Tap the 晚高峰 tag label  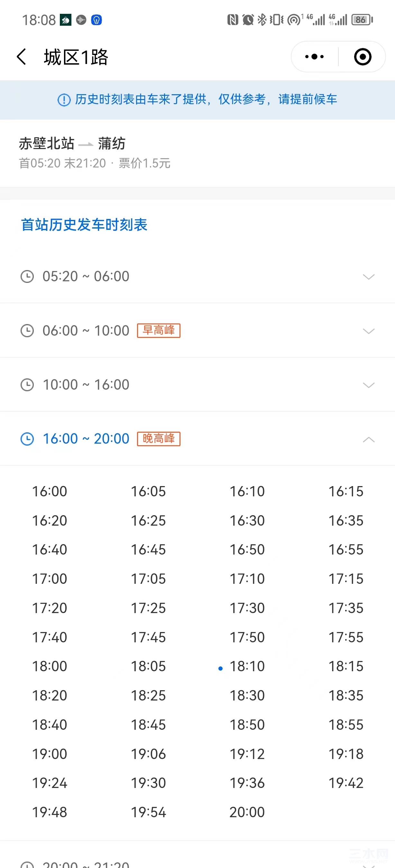pyautogui.click(x=159, y=439)
